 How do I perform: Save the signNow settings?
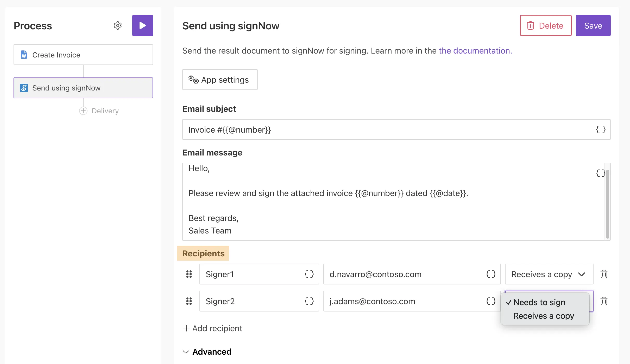[593, 25]
